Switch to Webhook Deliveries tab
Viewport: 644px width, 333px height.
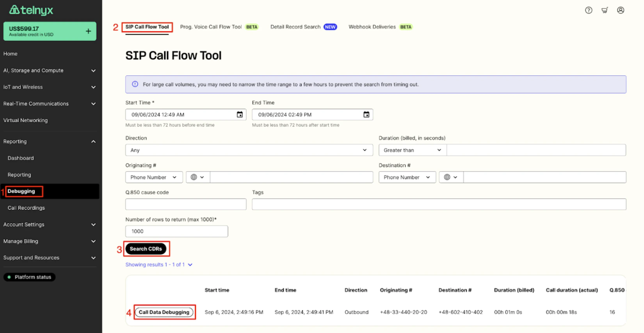point(380,27)
